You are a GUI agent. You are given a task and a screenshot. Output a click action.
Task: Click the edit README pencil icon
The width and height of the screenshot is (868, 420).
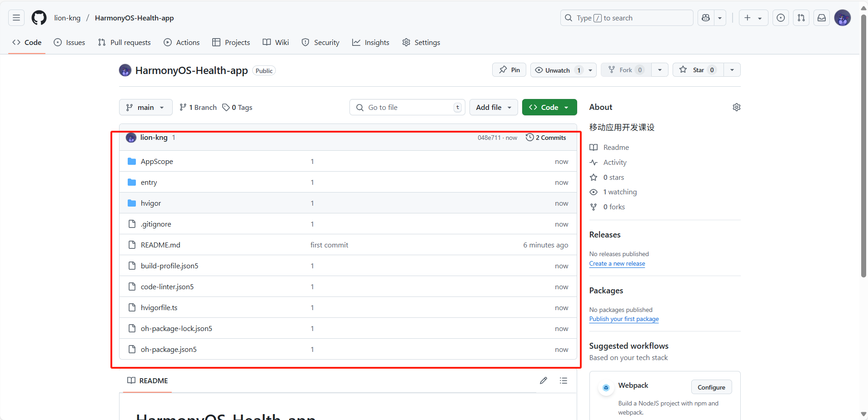point(544,380)
